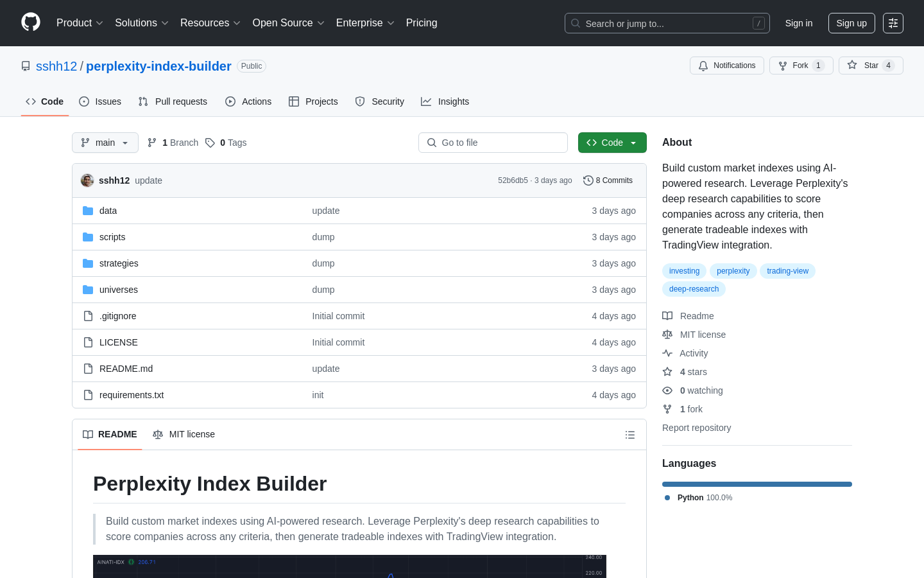Click the sshh12 owner link in breadcrumb

[56, 66]
